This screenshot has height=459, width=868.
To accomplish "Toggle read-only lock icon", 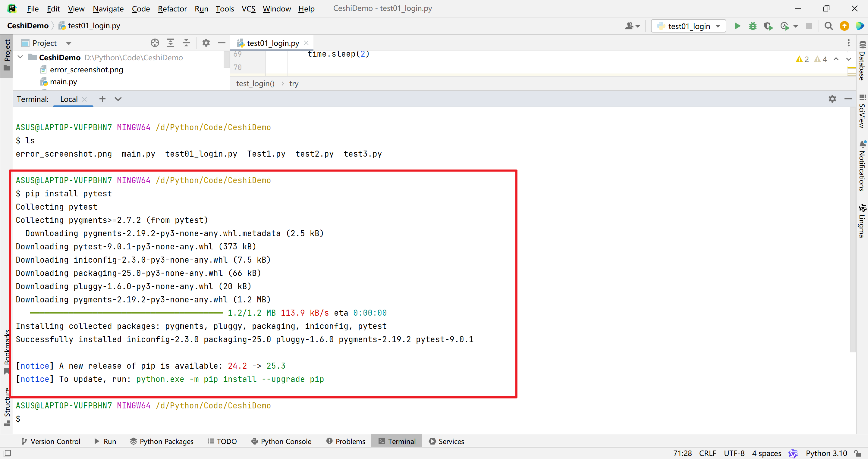I will click(857, 453).
